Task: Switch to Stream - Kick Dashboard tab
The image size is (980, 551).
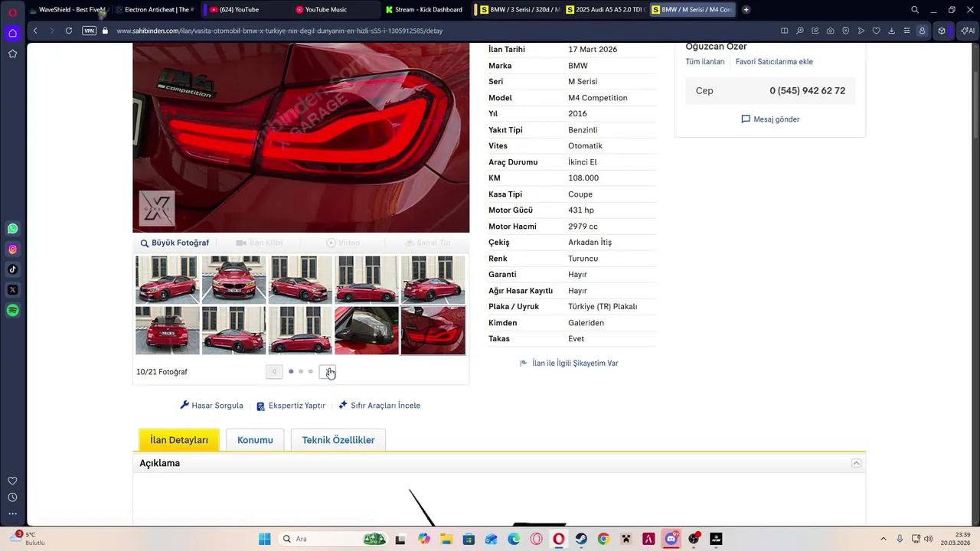Action: point(425,10)
